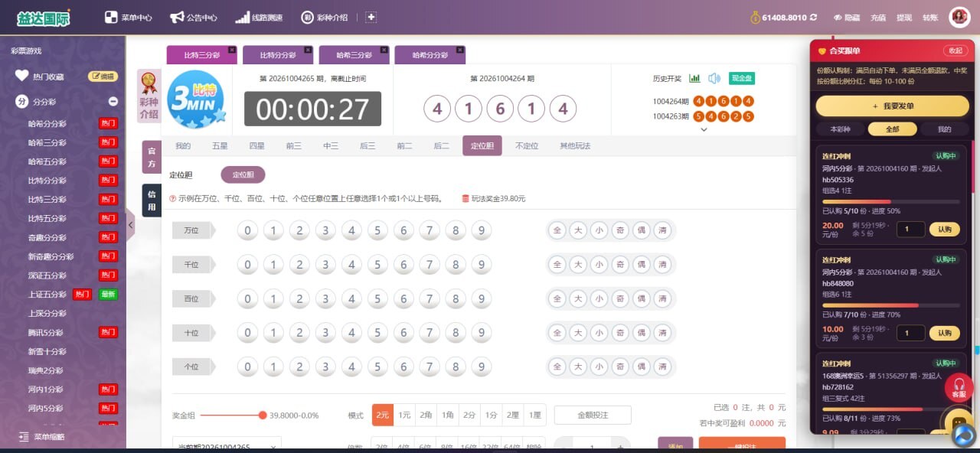Open the history trend chart icon
Image resolution: width=980 pixels, height=453 pixels.
pos(695,78)
